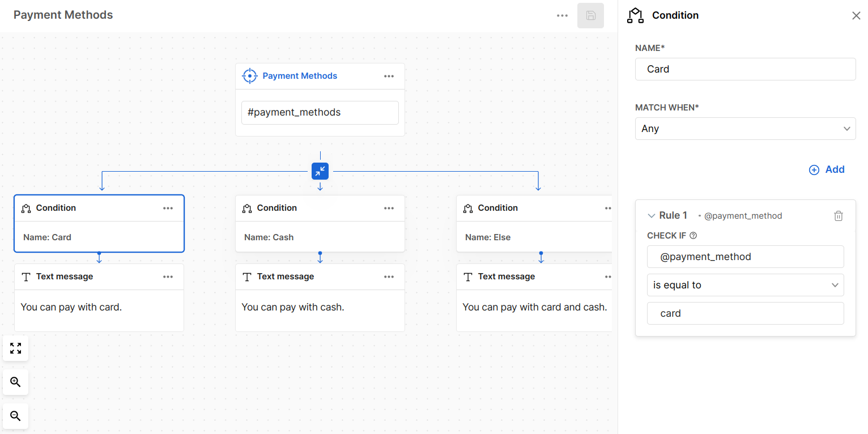868x434 pixels.
Task: Click the NAME input field containing Card
Action: (745, 69)
